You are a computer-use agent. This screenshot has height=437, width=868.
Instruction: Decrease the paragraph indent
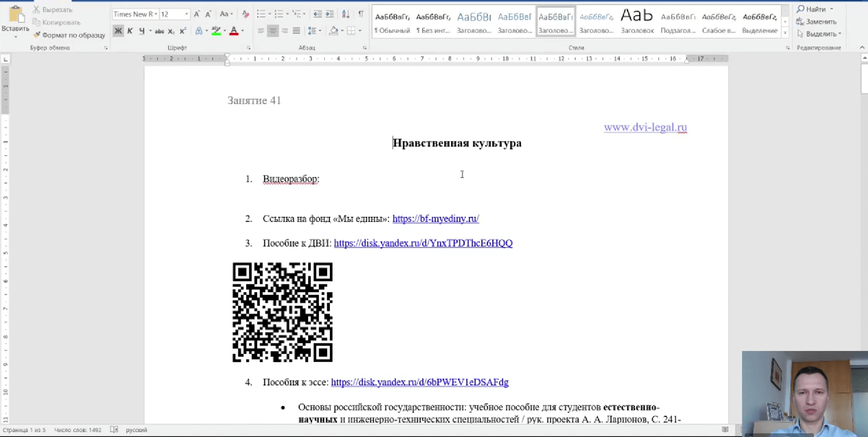[x=317, y=14]
